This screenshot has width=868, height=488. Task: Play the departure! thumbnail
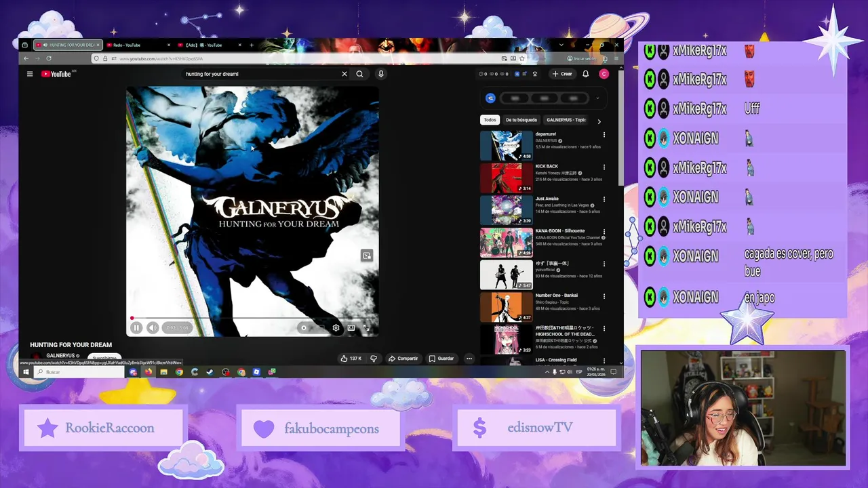click(x=507, y=145)
